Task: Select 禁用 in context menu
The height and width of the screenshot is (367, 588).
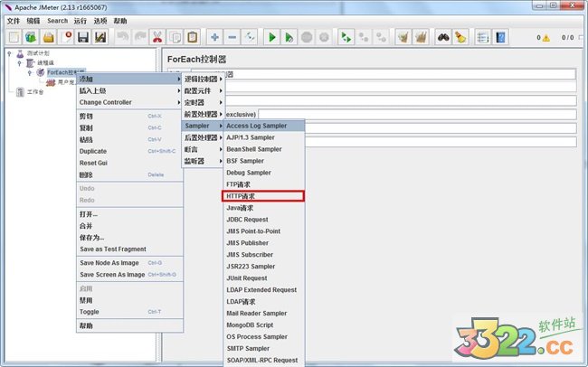Action: pos(129,300)
